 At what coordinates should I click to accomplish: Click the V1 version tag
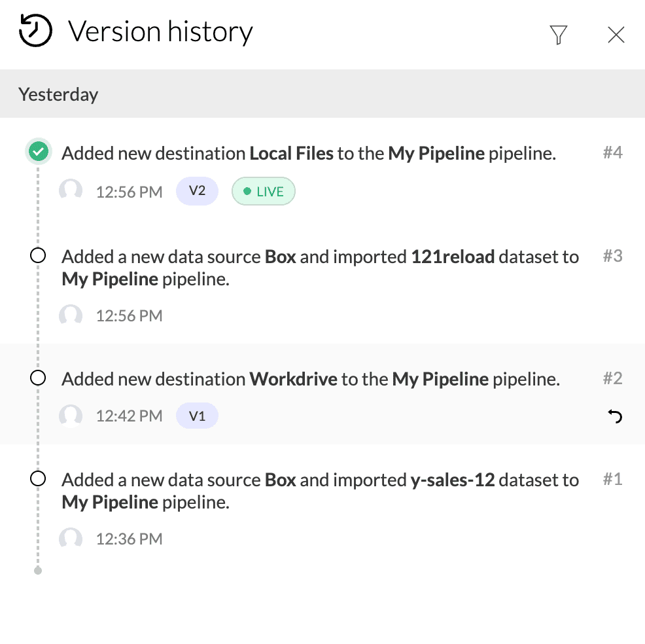pyautogui.click(x=197, y=416)
